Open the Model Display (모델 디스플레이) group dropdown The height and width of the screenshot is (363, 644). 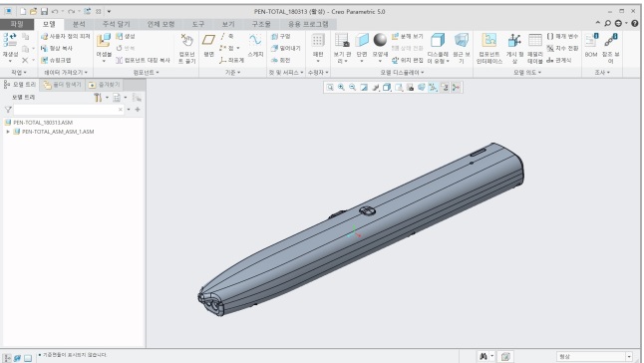402,72
